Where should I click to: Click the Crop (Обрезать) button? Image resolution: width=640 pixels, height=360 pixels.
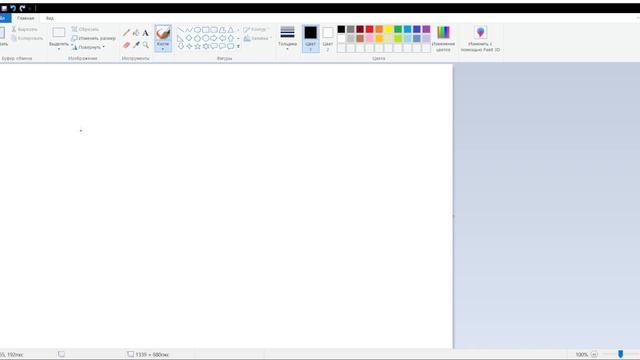85,29
